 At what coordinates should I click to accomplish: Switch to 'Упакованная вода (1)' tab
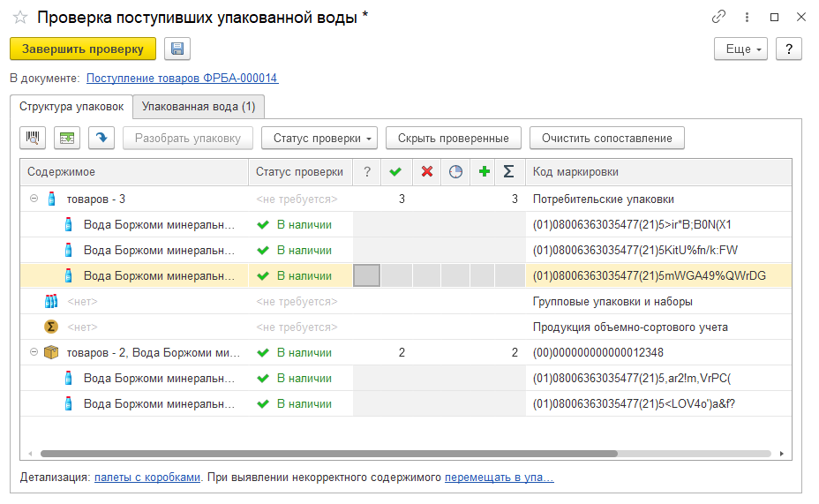tap(199, 107)
